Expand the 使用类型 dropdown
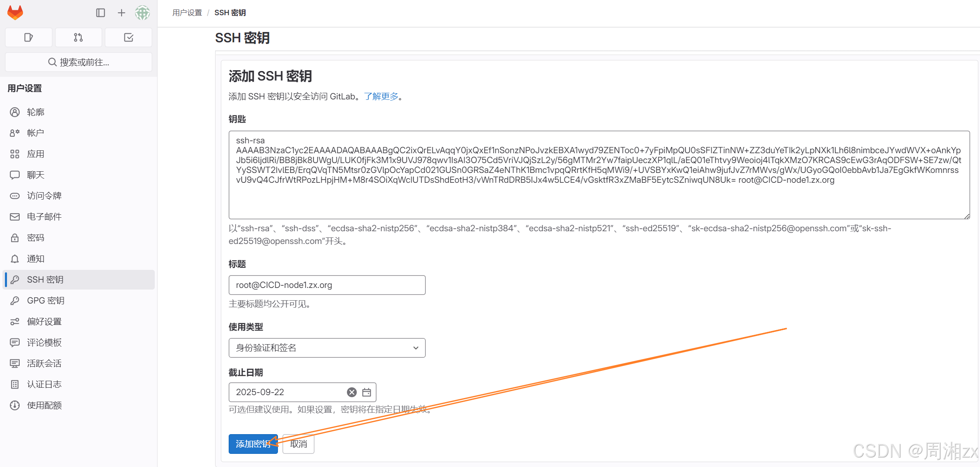 pyautogui.click(x=327, y=348)
